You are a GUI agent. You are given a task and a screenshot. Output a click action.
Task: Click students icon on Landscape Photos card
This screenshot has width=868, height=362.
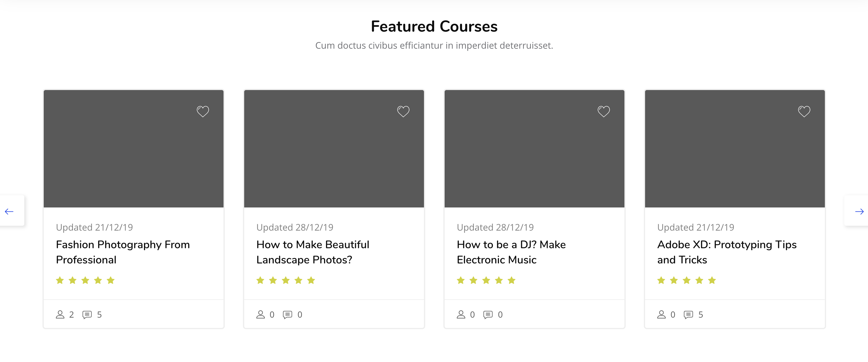pyautogui.click(x=261, y=315)
